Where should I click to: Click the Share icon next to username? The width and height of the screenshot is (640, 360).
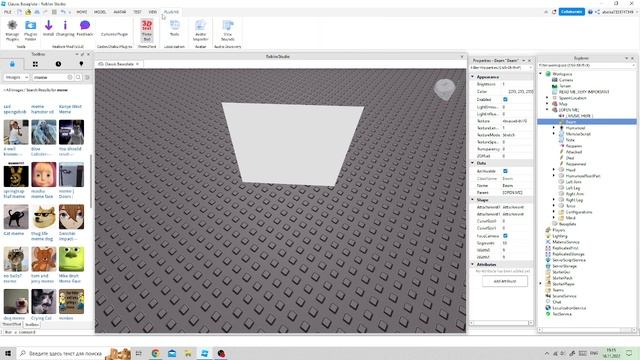click(x=598, y=12)
